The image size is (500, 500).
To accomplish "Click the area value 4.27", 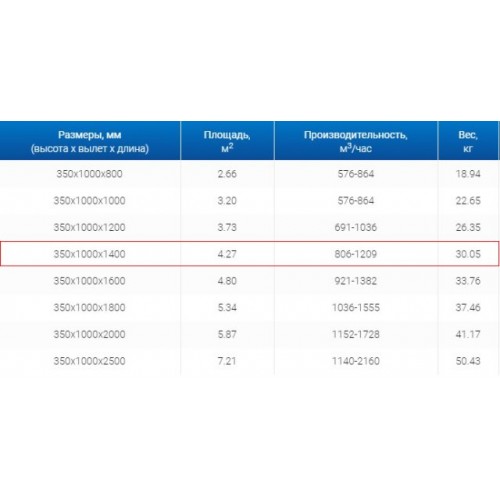I will (227, 254).
